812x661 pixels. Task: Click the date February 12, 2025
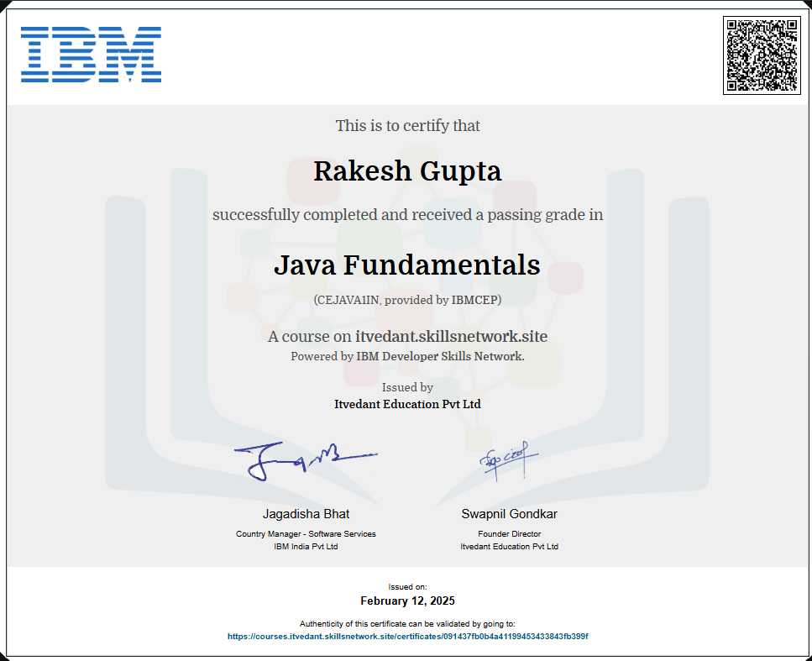click(x=407, y=601)
